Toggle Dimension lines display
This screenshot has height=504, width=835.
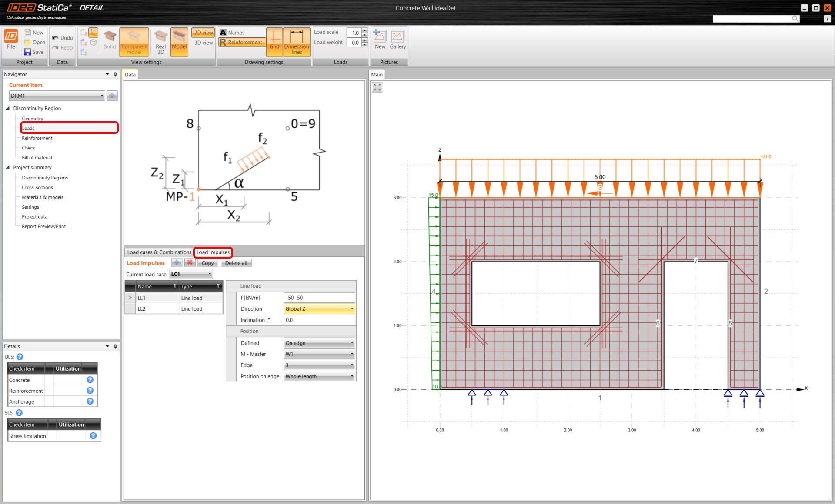tap(297, 42)
